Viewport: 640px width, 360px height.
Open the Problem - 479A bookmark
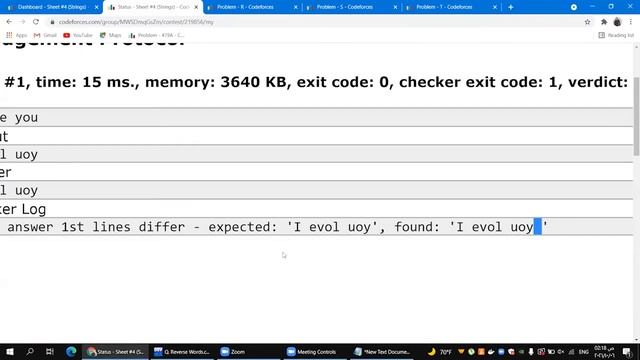pyautogui.click(x=156, y=35)
